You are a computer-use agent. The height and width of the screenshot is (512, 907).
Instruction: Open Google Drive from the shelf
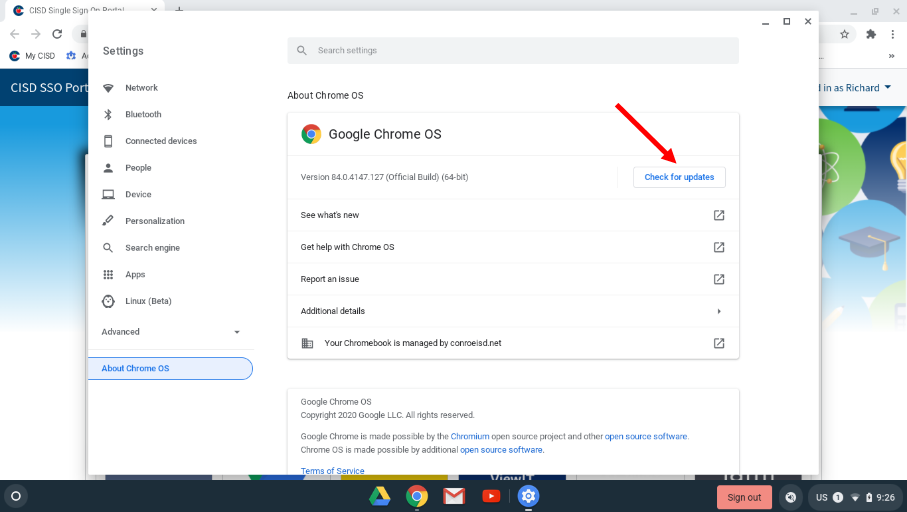tap(379, 496)
